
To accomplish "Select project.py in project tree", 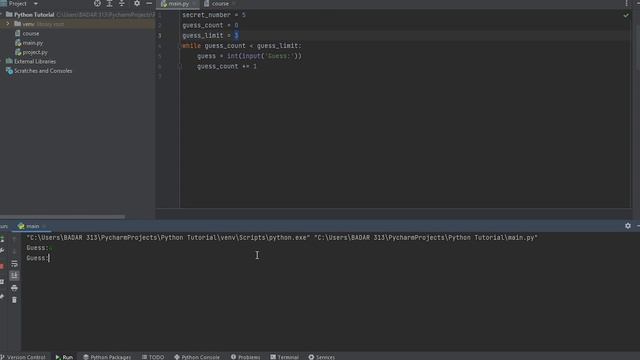I will tap(35, 52).
